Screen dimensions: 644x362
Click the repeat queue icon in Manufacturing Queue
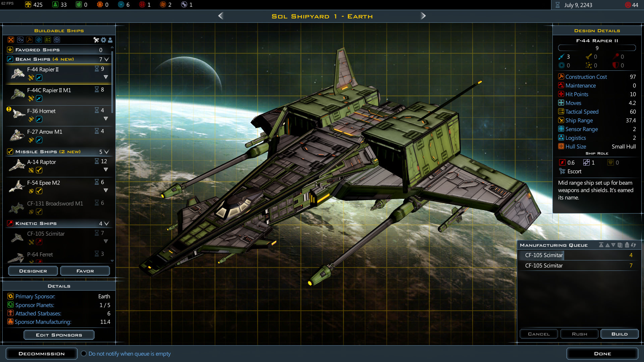click(633, 245)
